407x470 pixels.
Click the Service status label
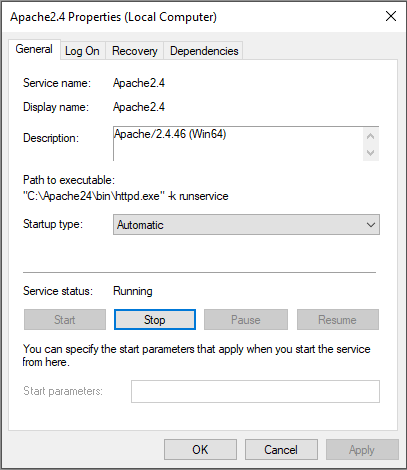click(58, 291)
